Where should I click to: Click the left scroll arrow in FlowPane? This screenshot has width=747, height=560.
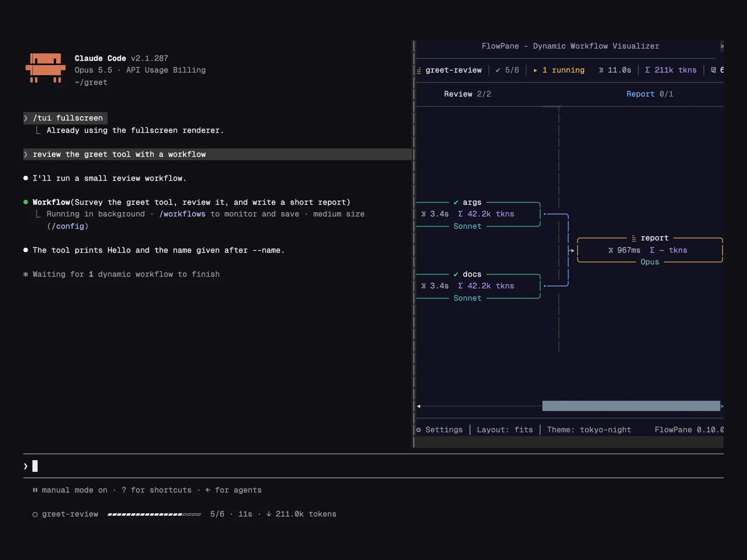click(419, 406)
